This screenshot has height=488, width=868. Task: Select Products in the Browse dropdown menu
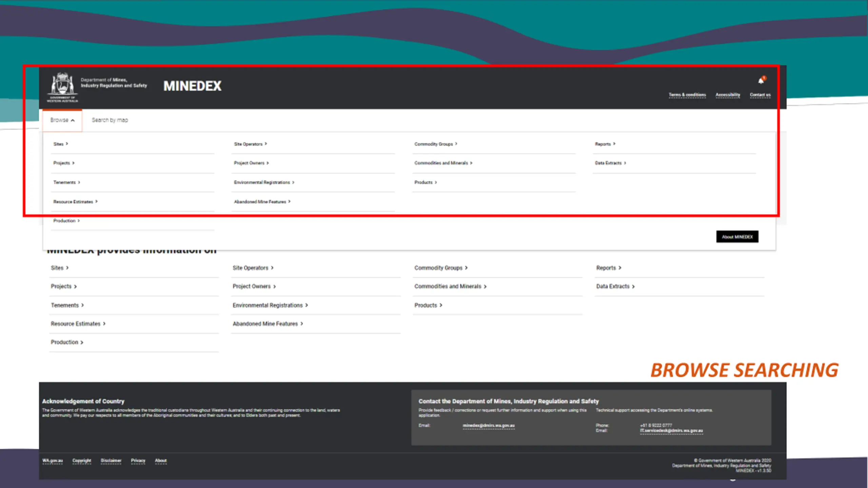click(x=426, y=182)
